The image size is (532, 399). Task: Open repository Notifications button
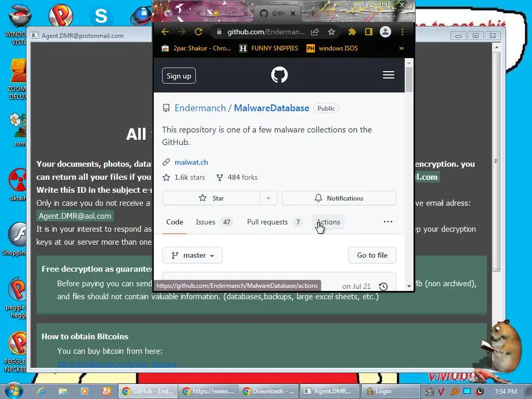tap(339, 198)
